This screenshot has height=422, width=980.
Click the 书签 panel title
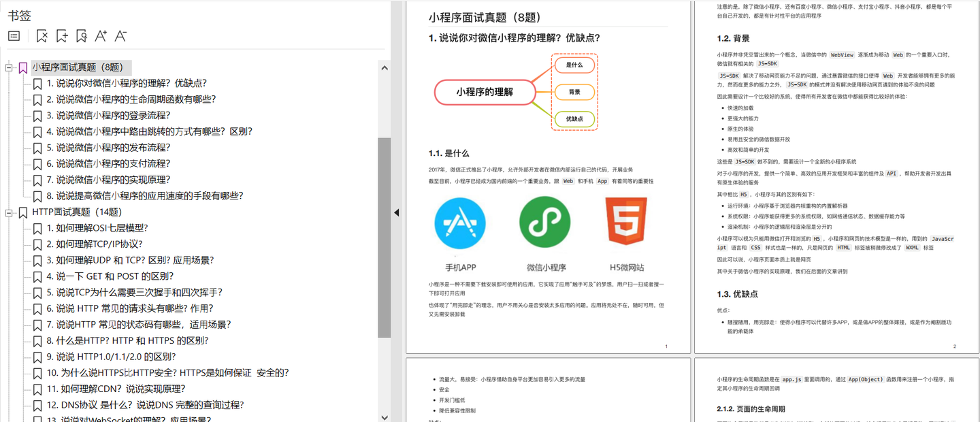[19, 15]
